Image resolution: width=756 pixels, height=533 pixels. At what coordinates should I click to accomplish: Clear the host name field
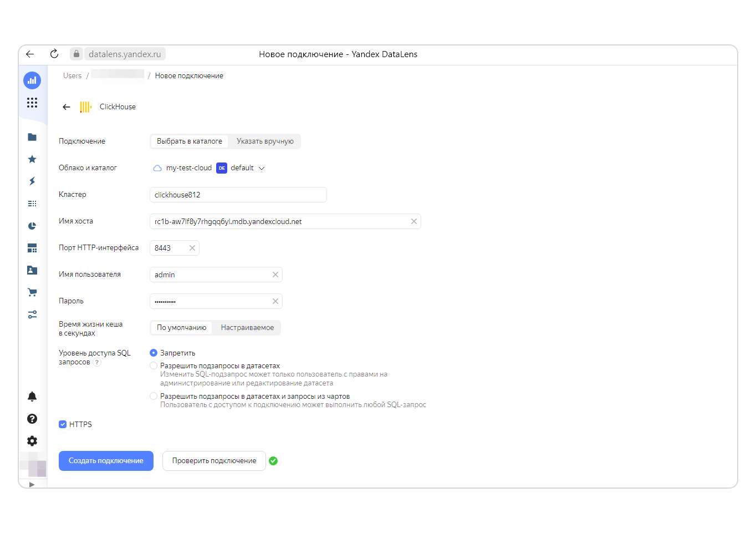[414, 221]
